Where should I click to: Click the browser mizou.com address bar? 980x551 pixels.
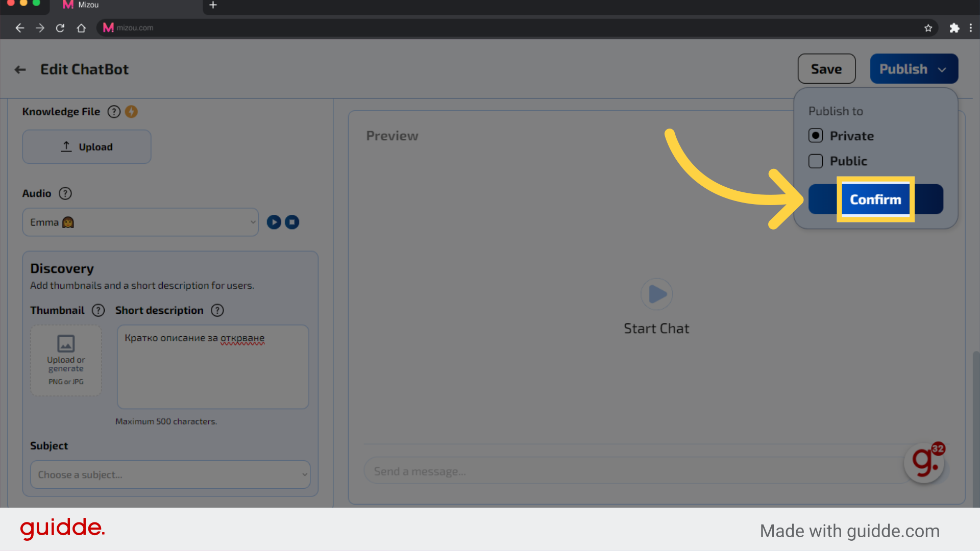[135, 28]
